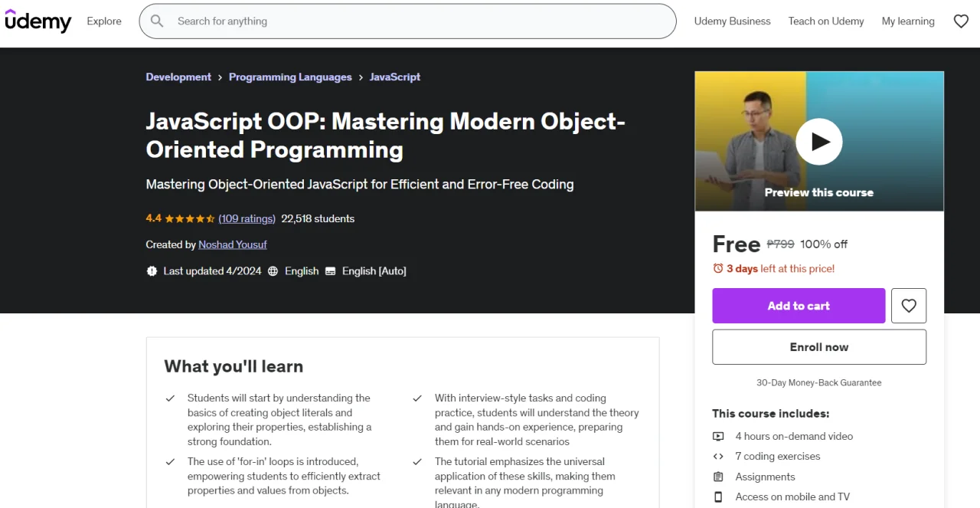Viewport: 980px width, 508px height.
Task: Click the coding exercises icon
Action: (x=718, y=456)
